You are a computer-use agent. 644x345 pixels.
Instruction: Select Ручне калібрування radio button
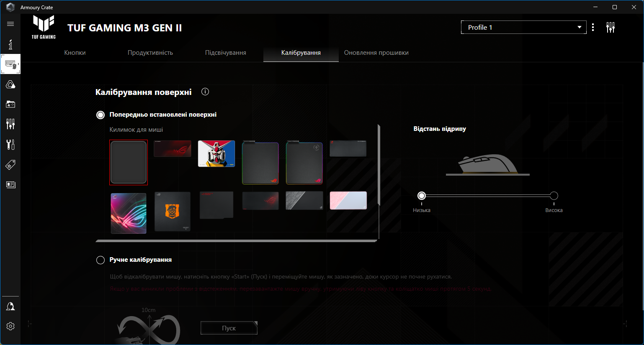[100, 260]
